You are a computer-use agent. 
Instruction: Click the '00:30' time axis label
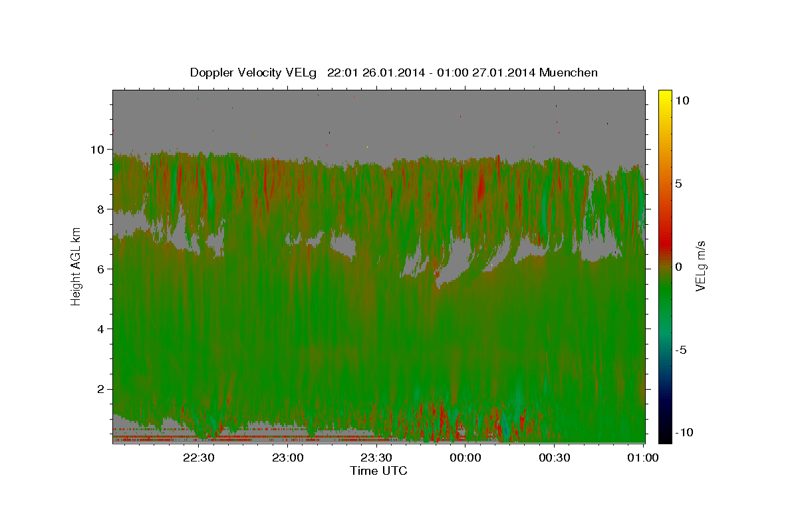click(555, 458)
